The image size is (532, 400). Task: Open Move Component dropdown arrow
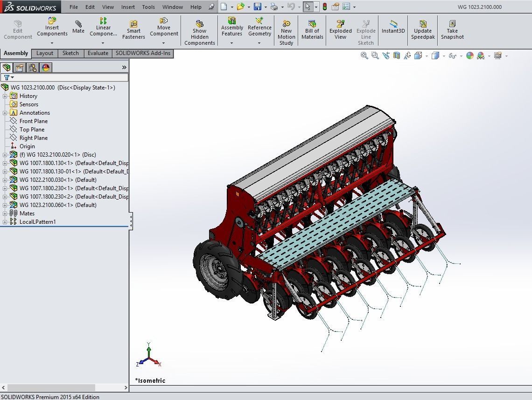163,43
